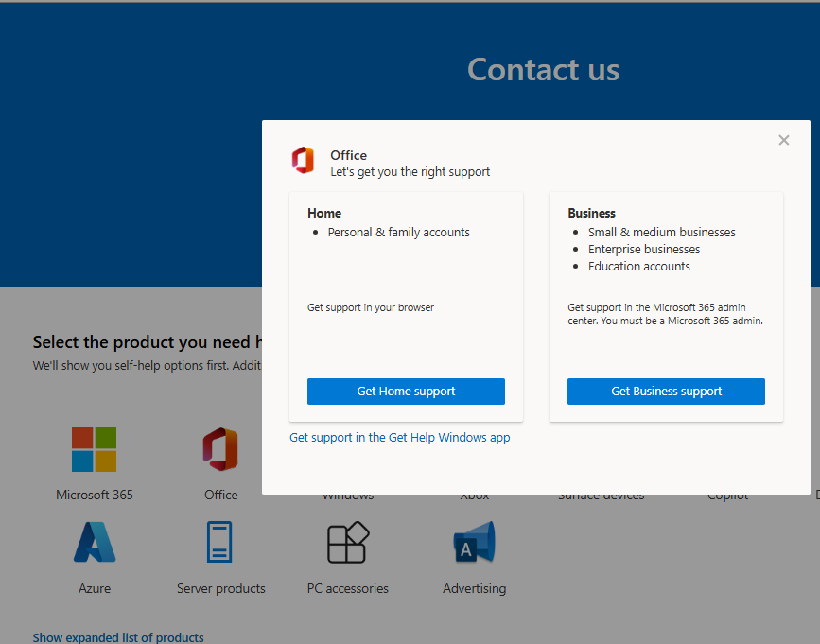Click the PC accessories label
Viewport: 820px width, 644px height.
[348, 588]
